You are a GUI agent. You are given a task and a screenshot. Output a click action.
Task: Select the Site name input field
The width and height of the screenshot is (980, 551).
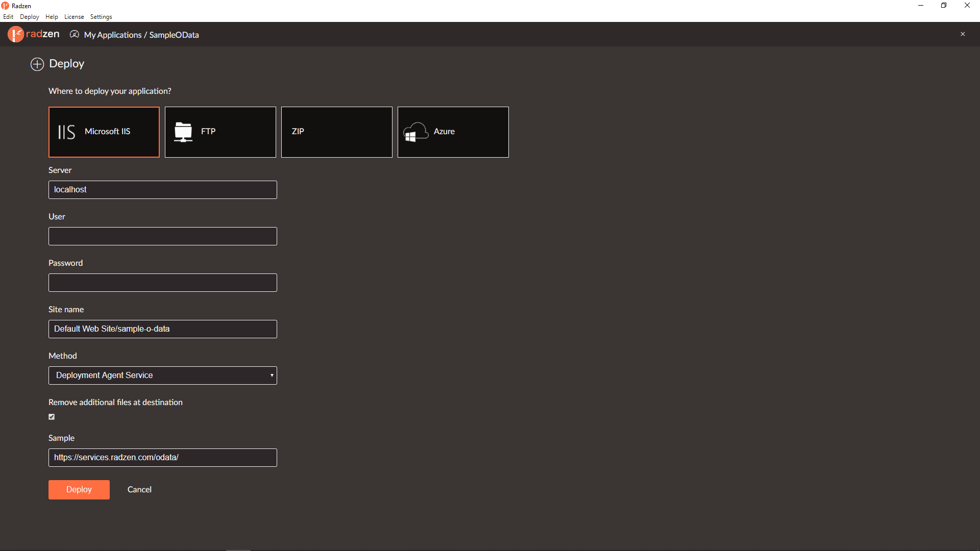click(x=162, y=329)
